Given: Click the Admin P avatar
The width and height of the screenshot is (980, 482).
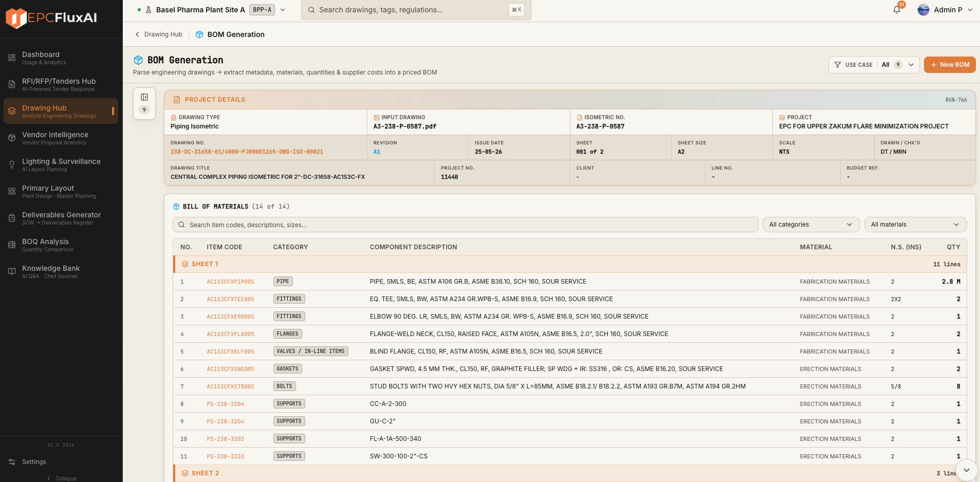Looking at the screenshot, I should tap(923, 10).
